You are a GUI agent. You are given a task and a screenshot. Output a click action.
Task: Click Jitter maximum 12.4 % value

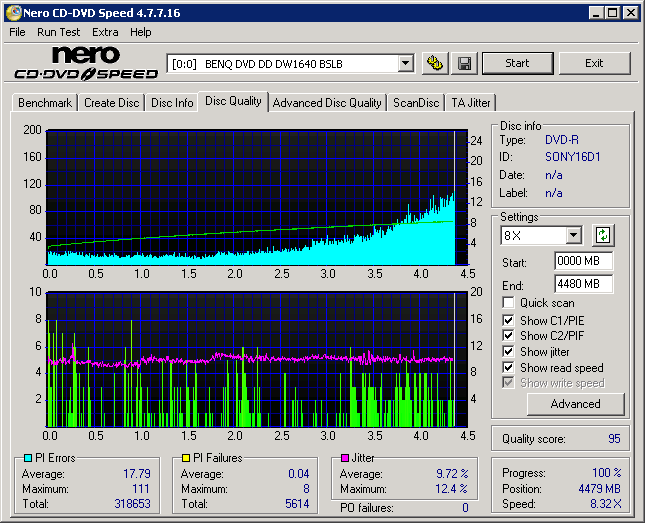[451, 489]
